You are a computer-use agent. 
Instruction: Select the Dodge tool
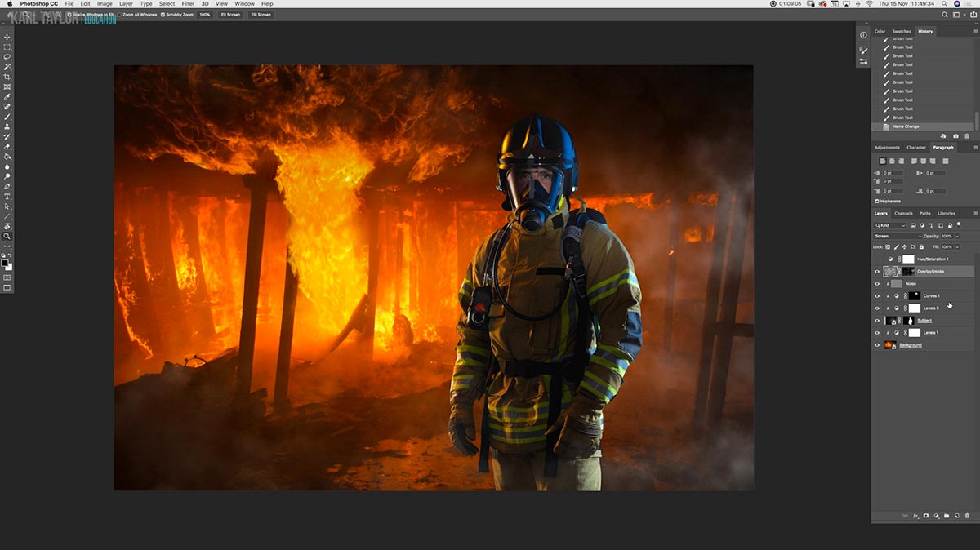(7, 176)
